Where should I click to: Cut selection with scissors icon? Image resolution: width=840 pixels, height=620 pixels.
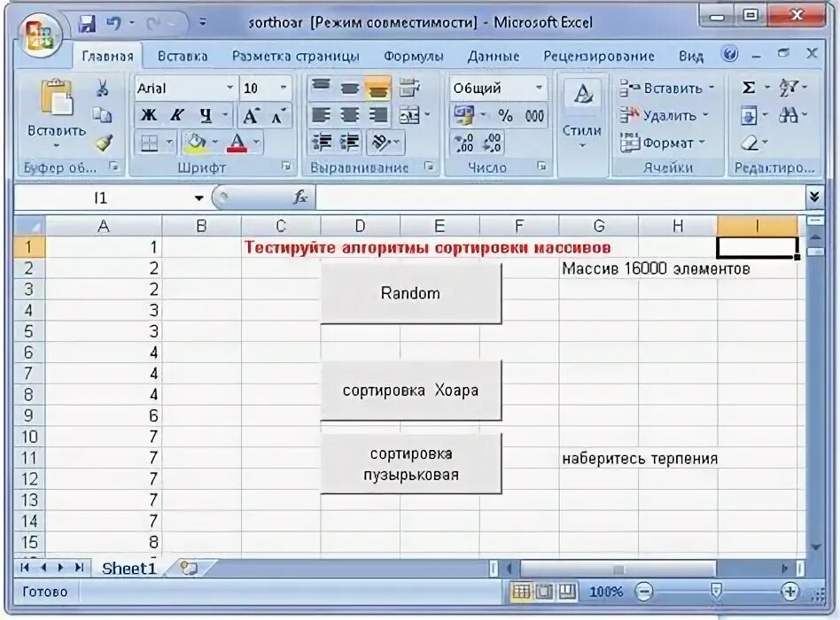click(x=102, y=89)
